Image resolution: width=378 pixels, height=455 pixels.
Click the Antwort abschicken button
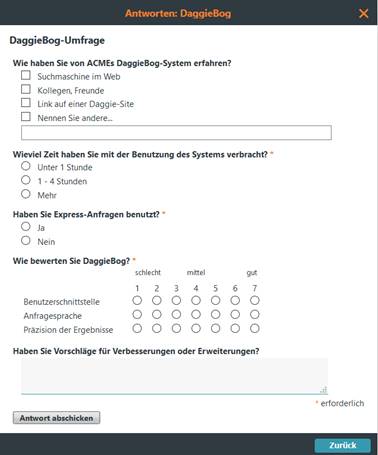[56, 418]
